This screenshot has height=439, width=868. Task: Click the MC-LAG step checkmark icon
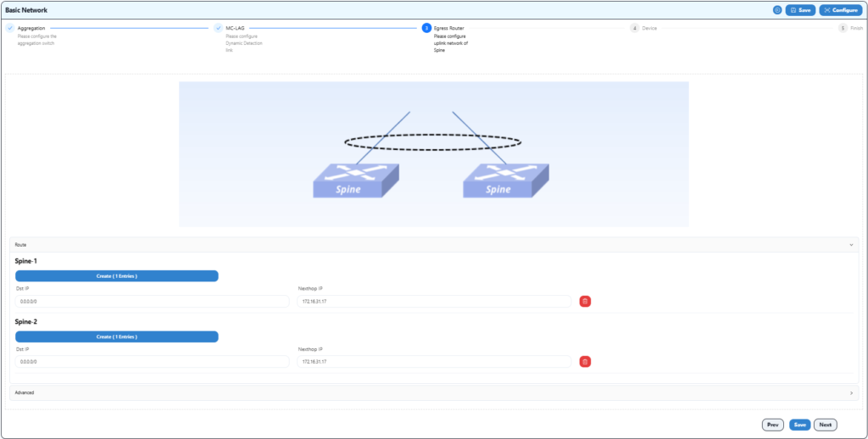tap(218, 28)
